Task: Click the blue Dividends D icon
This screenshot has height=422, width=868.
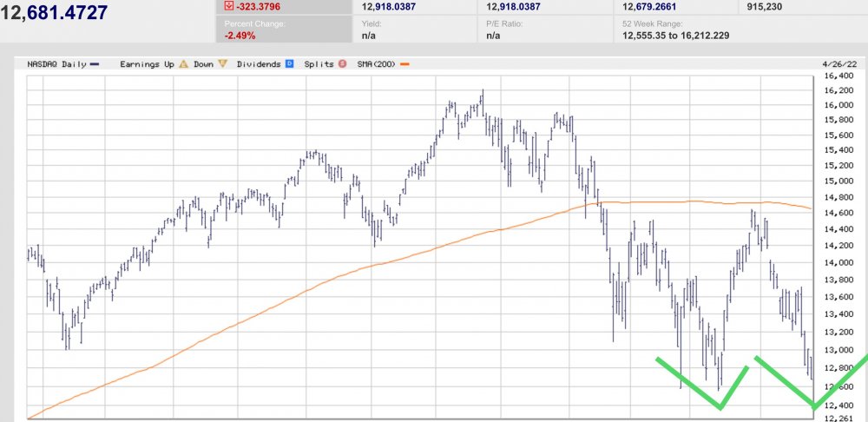Action: pos(289,64)
